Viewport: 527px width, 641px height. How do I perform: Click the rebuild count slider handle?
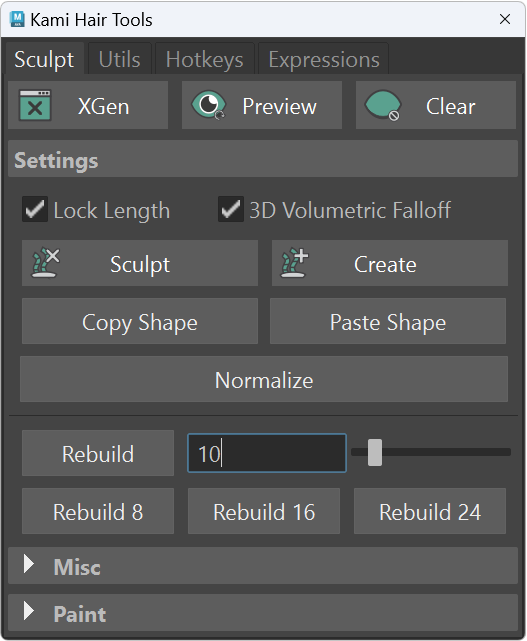375,453
